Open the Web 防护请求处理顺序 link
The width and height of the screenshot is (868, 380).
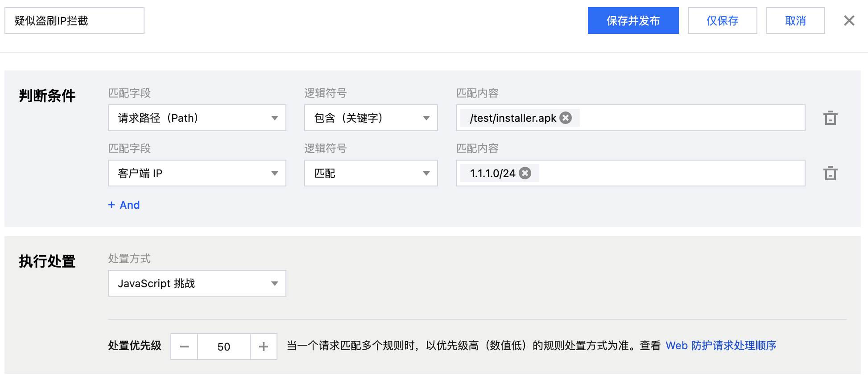point(721,346)
